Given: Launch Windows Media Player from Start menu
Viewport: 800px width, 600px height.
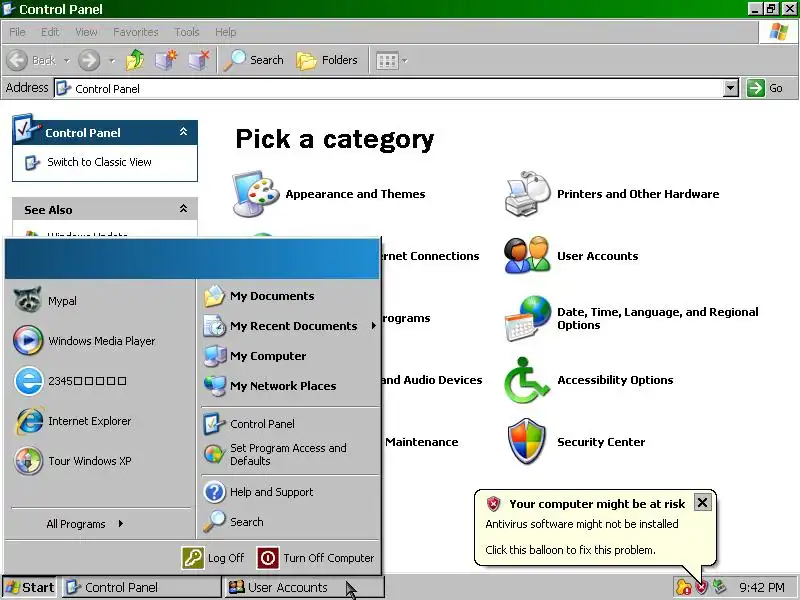Looking at the screenshot, I should coord(99,340).
